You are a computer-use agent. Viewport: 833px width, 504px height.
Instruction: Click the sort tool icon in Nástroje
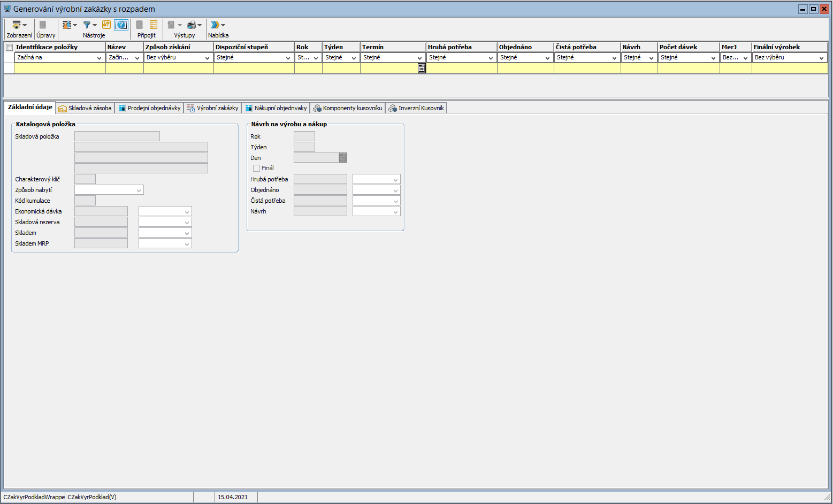(x=106, y=25)
